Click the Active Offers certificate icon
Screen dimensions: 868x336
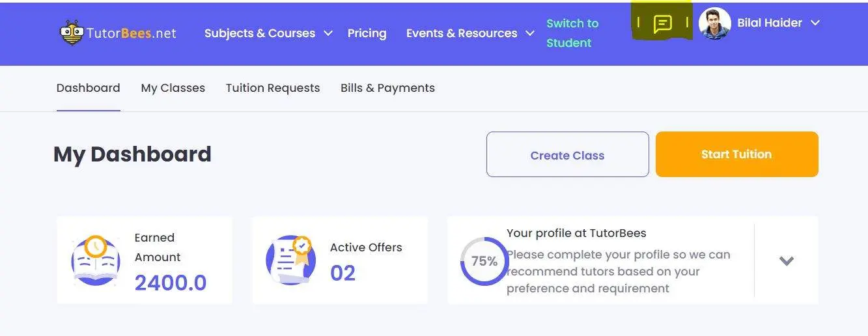pos(290,260)
